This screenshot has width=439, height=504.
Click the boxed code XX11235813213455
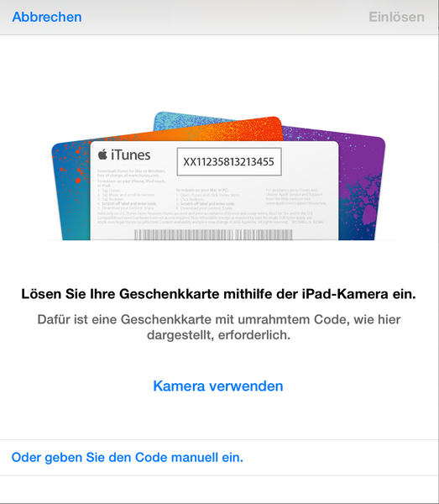[229, 161]
